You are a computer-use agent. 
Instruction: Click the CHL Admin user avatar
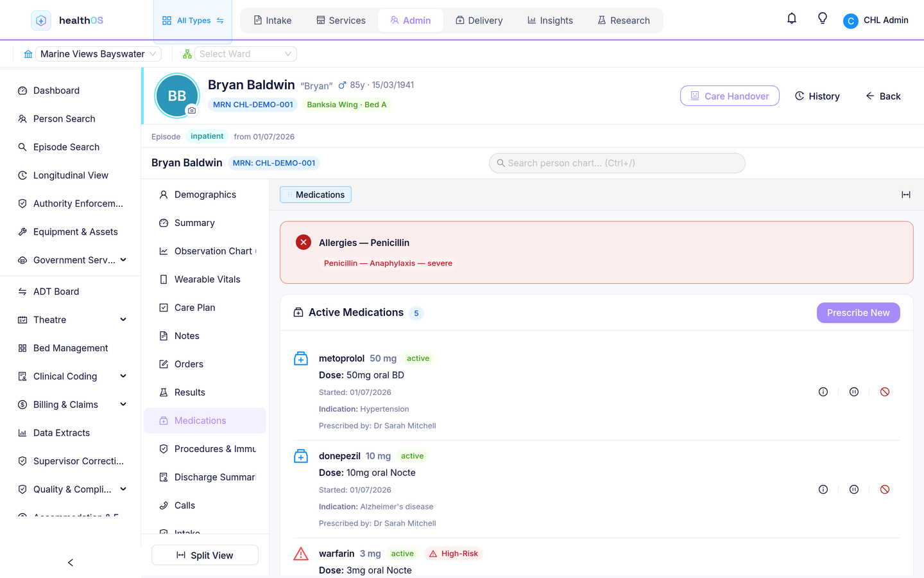(851, 21)
